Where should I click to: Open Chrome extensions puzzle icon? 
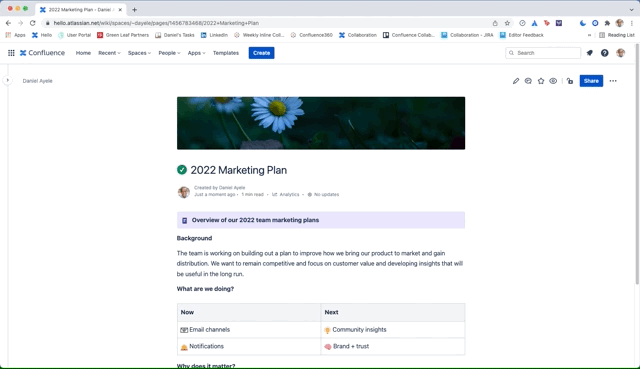(x=607, y=23)
